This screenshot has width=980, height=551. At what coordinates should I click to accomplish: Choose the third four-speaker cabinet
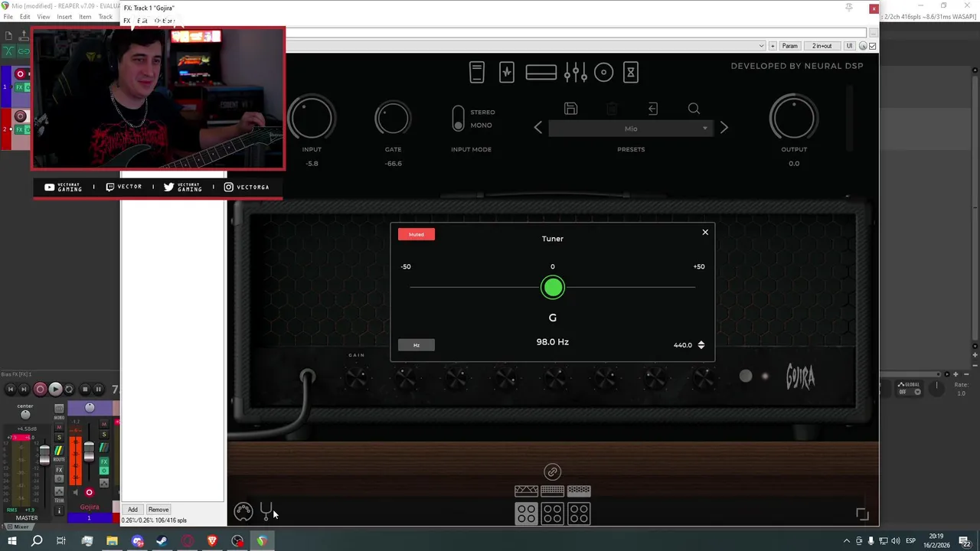click(x=579, y=514)
